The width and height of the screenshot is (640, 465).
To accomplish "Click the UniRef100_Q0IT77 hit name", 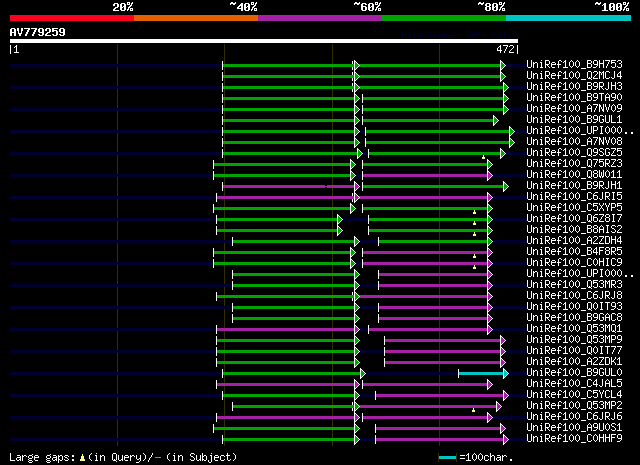I will point(574,351).
